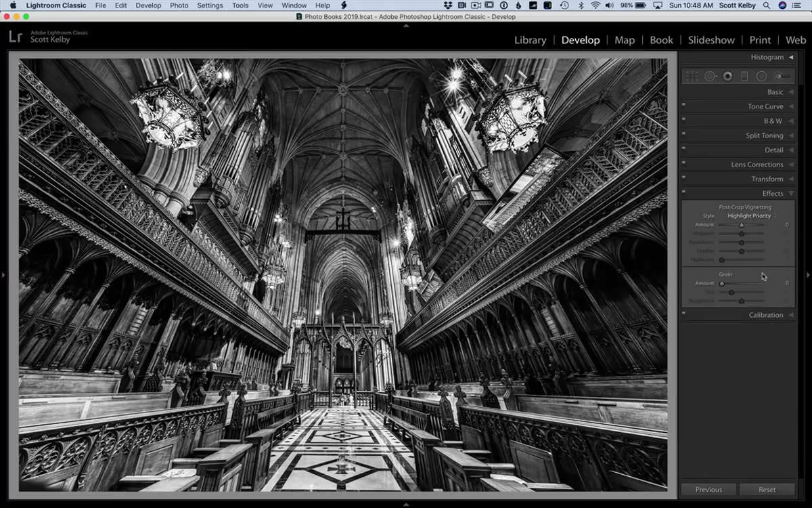The width and height of the screenshot is (812, 508).
Task: Select the Graduated Filter tool
Action: coord(744,77)
